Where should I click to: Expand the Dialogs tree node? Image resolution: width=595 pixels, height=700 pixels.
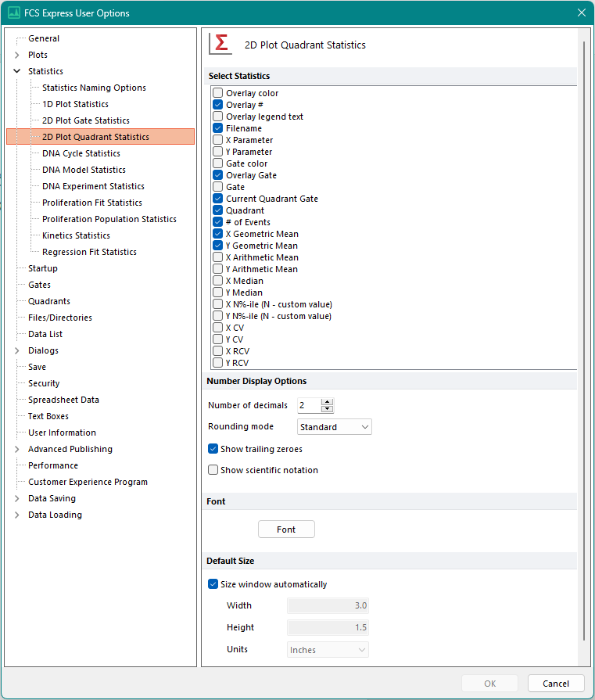[x=17, y=350]
